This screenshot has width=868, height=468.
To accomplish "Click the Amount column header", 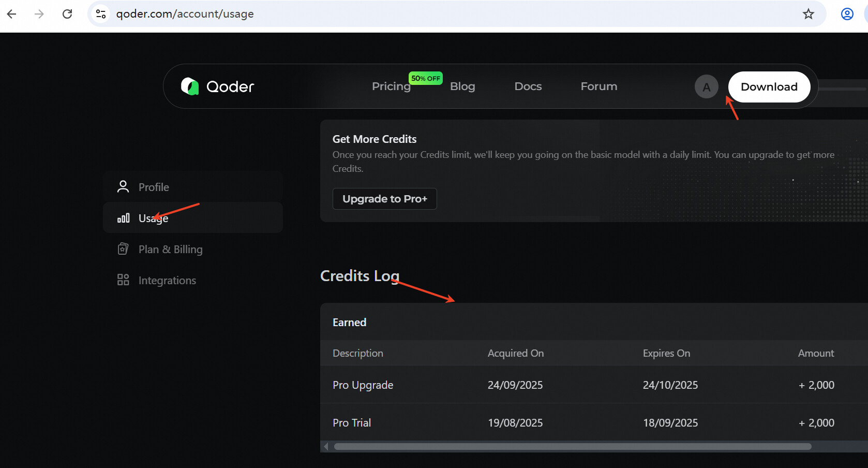I will pos(816,353).
